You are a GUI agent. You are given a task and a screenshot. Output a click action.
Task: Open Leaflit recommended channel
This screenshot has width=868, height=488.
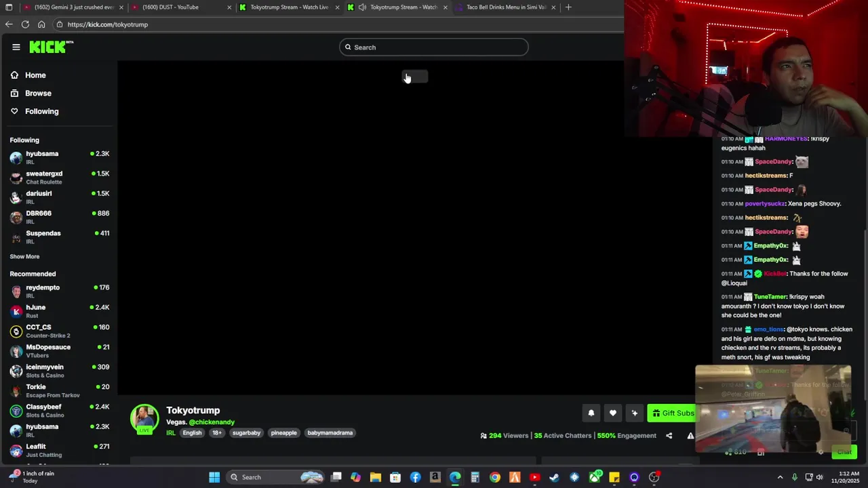(x=60, y=450)
